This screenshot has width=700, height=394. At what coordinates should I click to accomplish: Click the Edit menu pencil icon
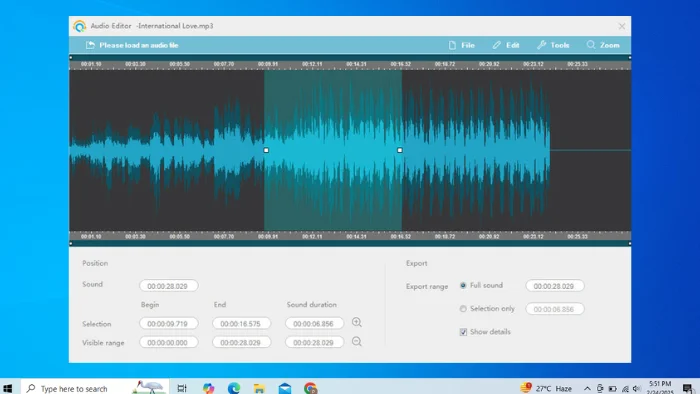click(496, 45)
